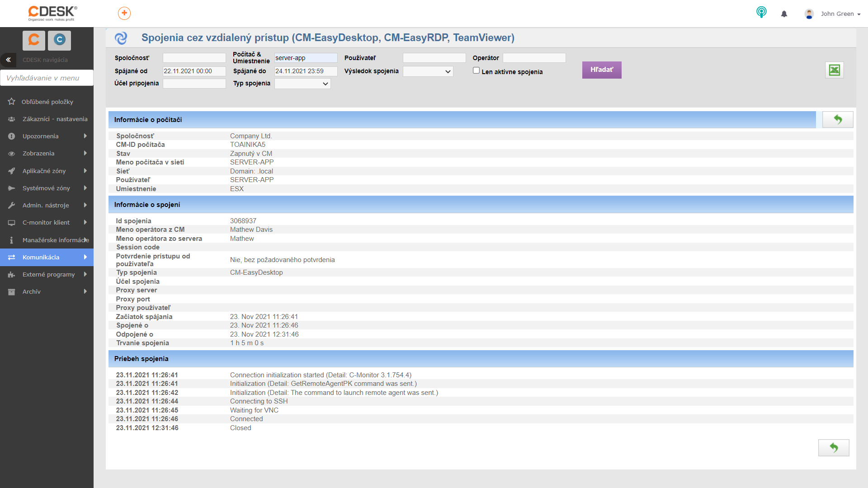Click the Komunikácia arrows icon
Viewport: 868px width, 488px height.
click(x=11, y=257)
